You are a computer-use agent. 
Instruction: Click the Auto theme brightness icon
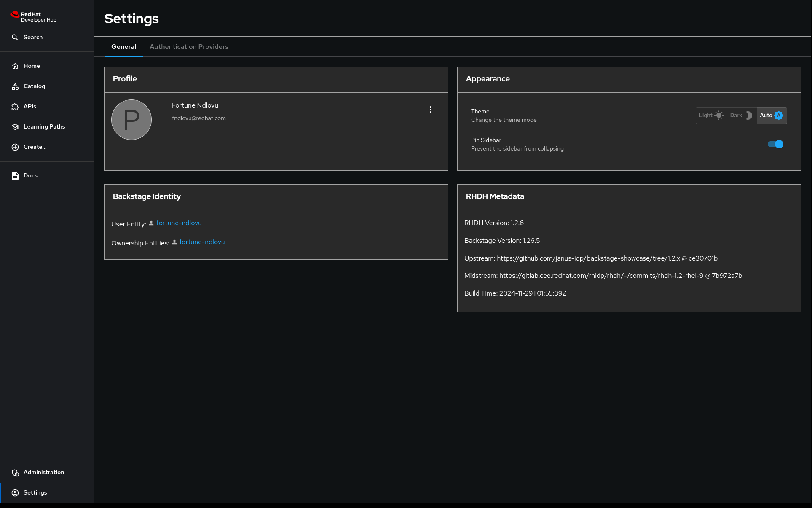pyautogui.click(x=779, y=116)
